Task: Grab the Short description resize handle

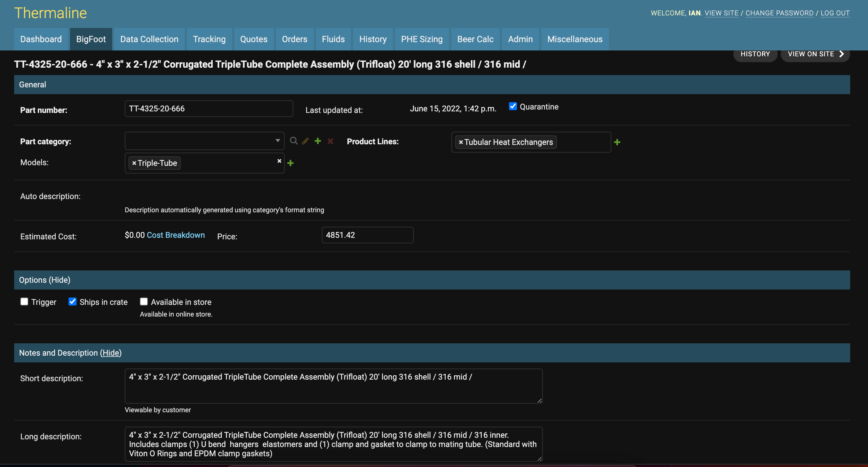Action: pyautogui.click(x=539, y=401)
